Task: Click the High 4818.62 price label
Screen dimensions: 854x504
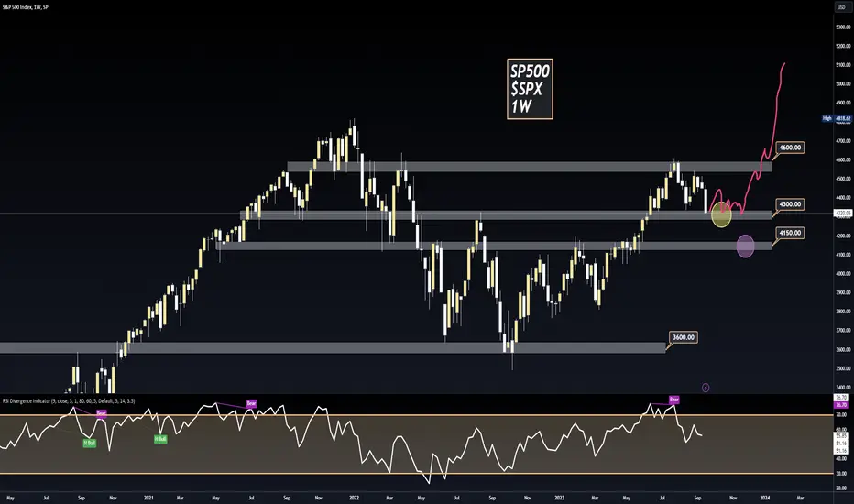Action: click(x=837, y=118)
